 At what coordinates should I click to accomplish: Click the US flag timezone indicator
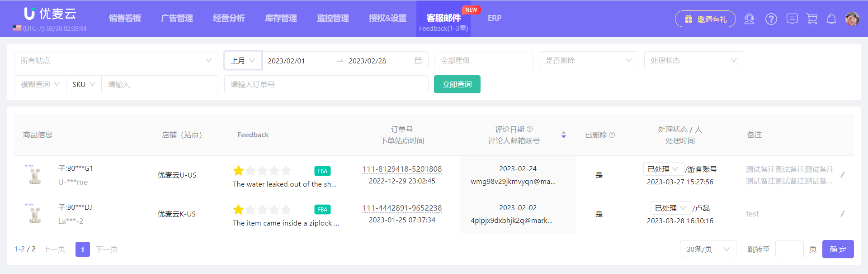pyautogui.click(x=17, y=28)
